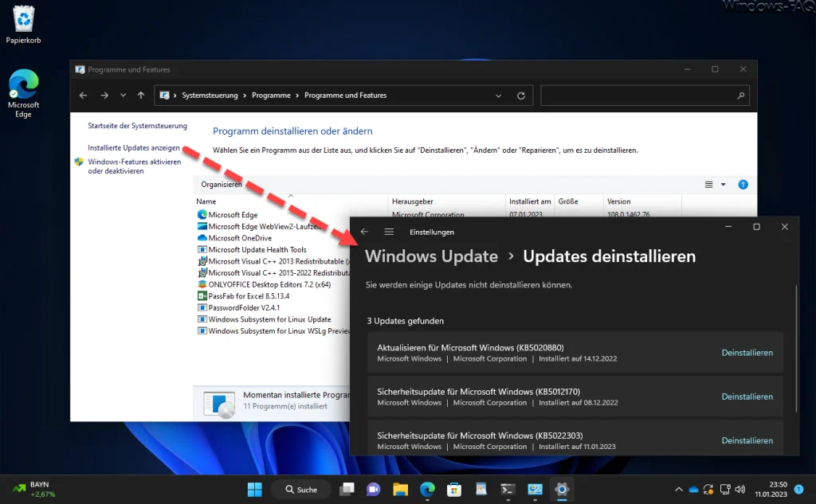This screenshot has height=504, width=816.
Task: Click the Suche box on the taskbar
Action: [x=301, y=490]
